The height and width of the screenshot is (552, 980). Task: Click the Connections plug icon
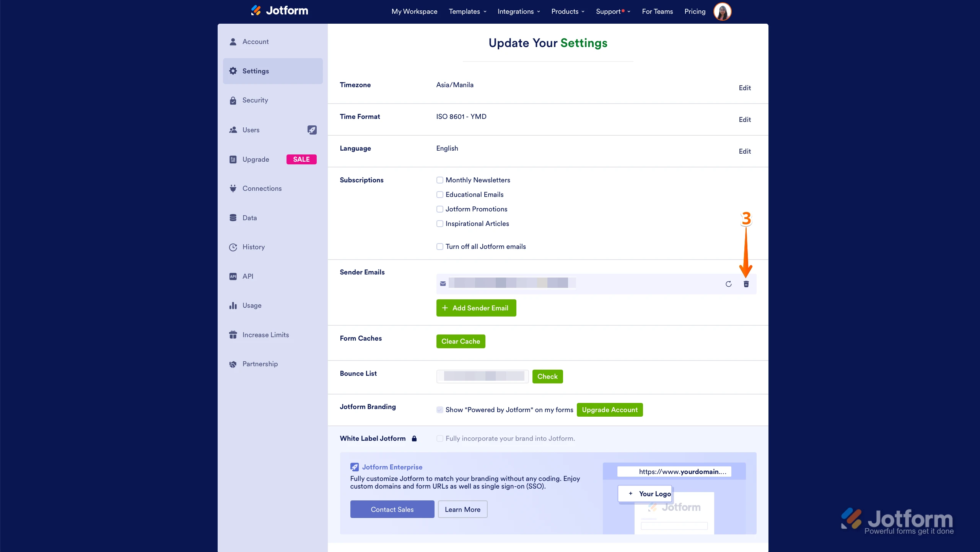point(233,188)
